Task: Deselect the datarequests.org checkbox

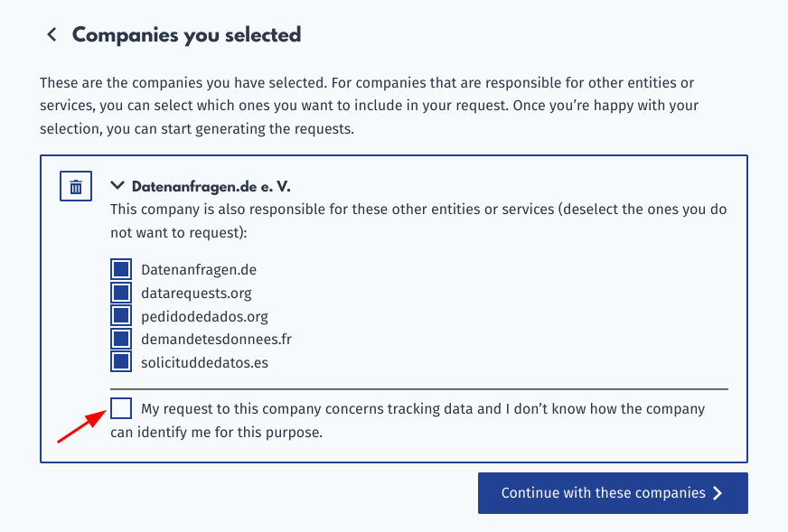Action: (x=121, y=293)
